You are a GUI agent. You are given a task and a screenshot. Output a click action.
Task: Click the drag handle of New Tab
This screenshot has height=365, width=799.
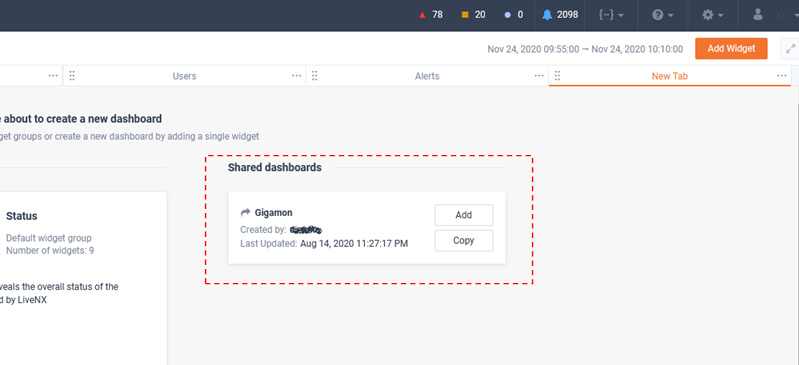pos(557,76)
